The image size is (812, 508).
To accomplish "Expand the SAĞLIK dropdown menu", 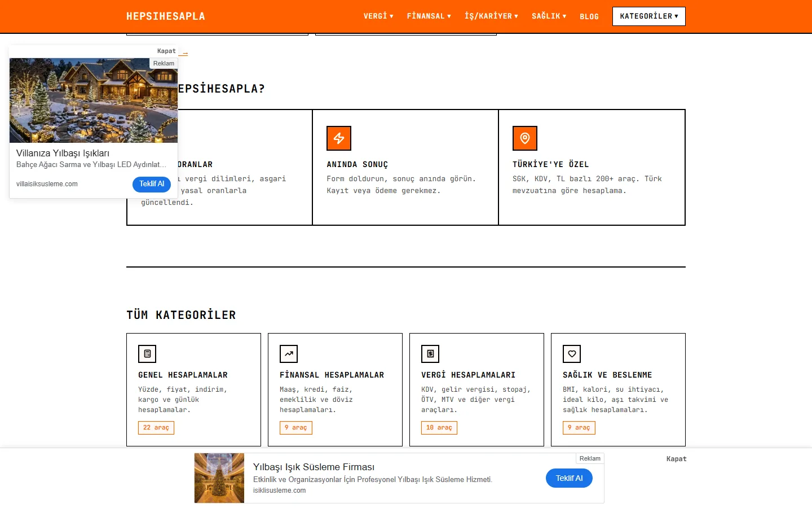I will coord(549,16).
